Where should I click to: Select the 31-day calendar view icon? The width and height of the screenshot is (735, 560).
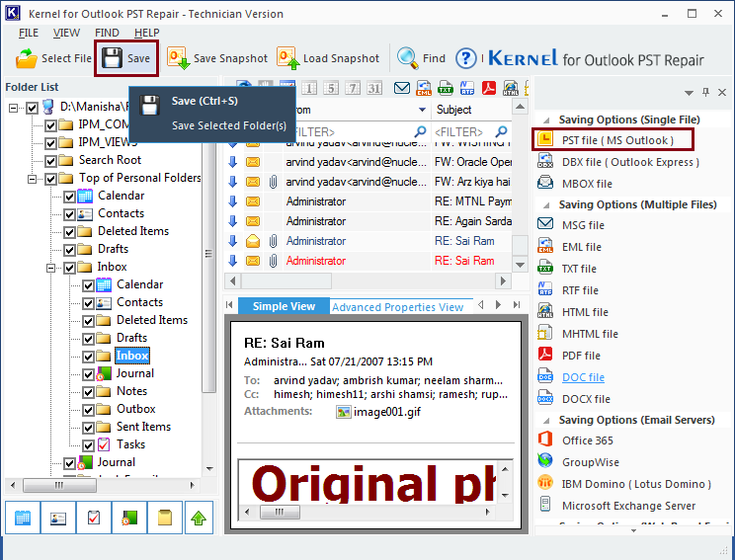(x=374, y=88)
